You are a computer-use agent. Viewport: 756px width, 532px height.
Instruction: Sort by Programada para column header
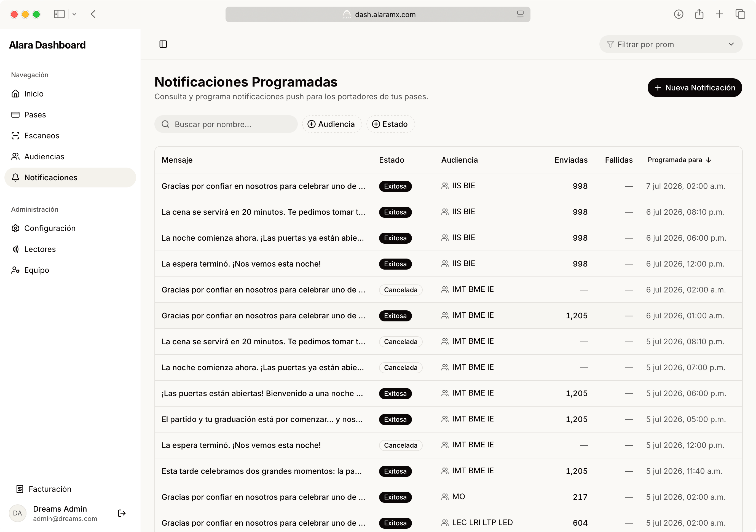(679, 160)
